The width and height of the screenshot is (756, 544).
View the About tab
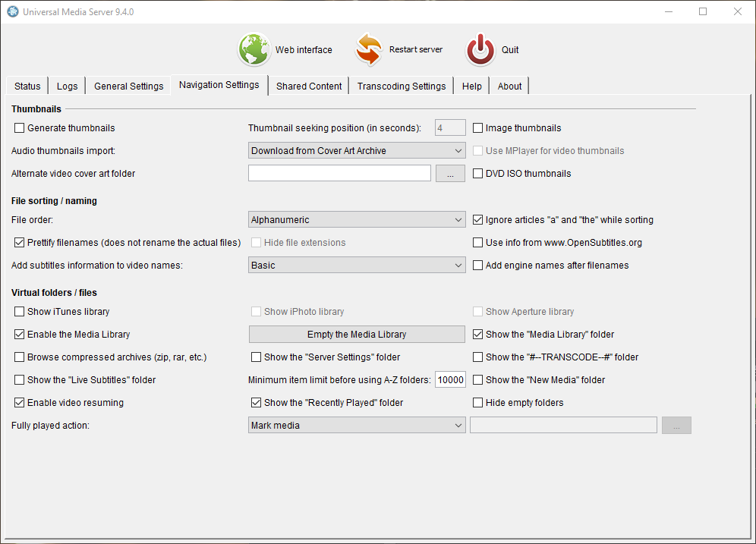coord(509,86)
